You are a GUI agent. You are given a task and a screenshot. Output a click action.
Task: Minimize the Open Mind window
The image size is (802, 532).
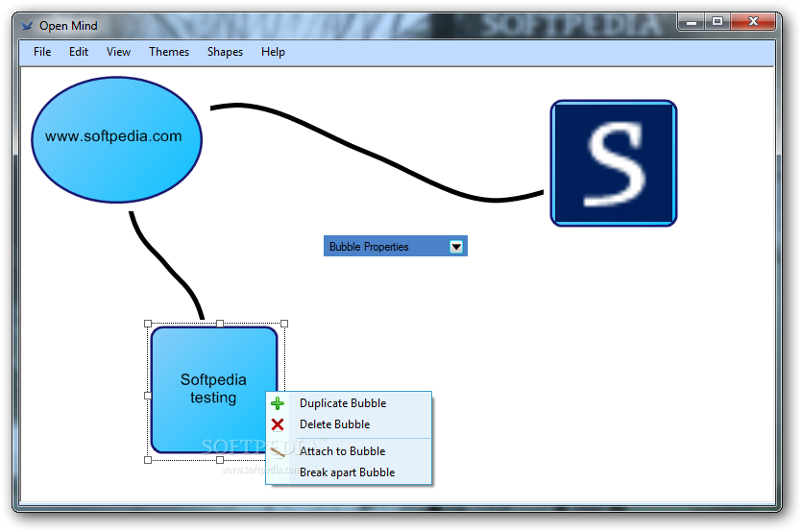coord(692,21)
